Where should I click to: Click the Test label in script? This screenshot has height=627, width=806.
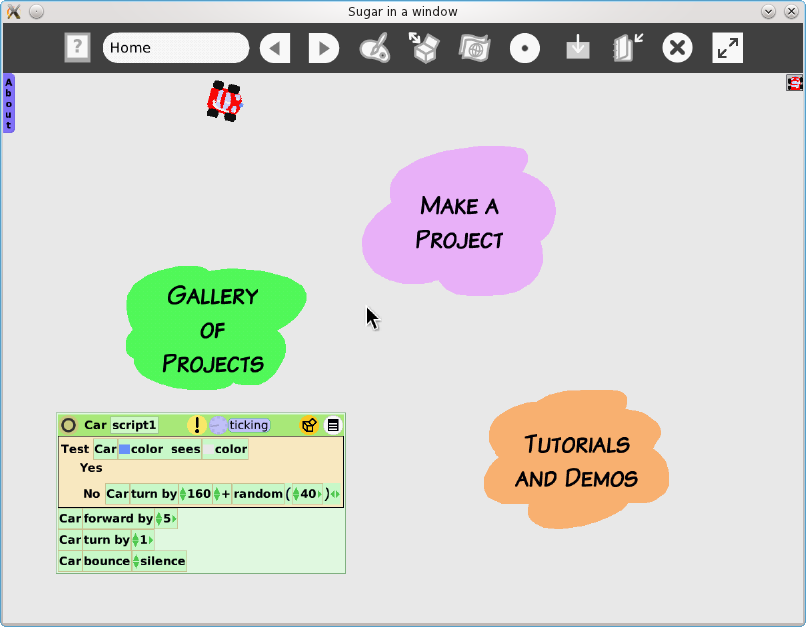(x=75, y=449)
